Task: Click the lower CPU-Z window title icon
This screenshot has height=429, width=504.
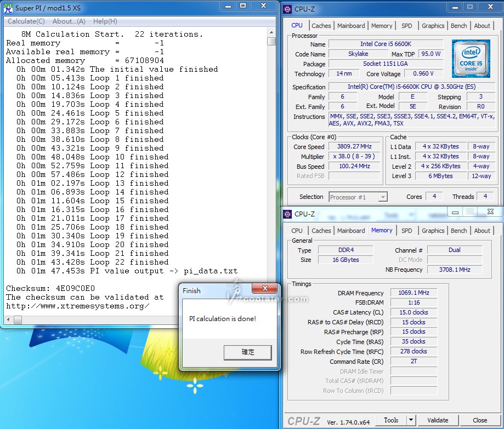Action: (x=287, y=214)
